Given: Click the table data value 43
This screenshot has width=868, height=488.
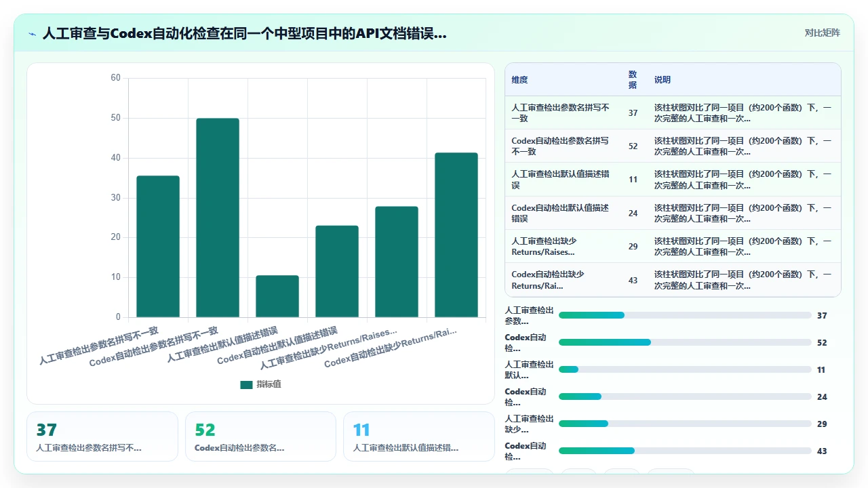Looking at the screenshot, I should pyautogui.click(x=633, y=280).
